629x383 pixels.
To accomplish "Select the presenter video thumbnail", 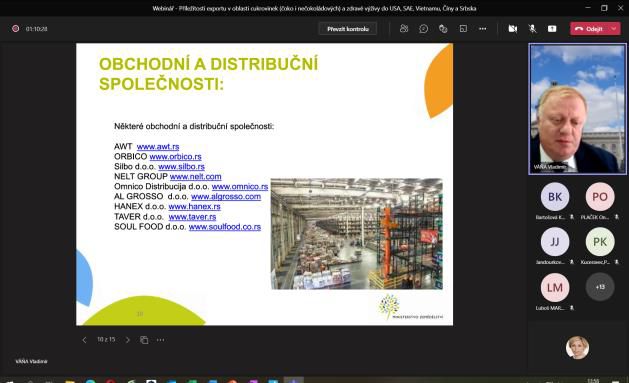I will (577, 109).
